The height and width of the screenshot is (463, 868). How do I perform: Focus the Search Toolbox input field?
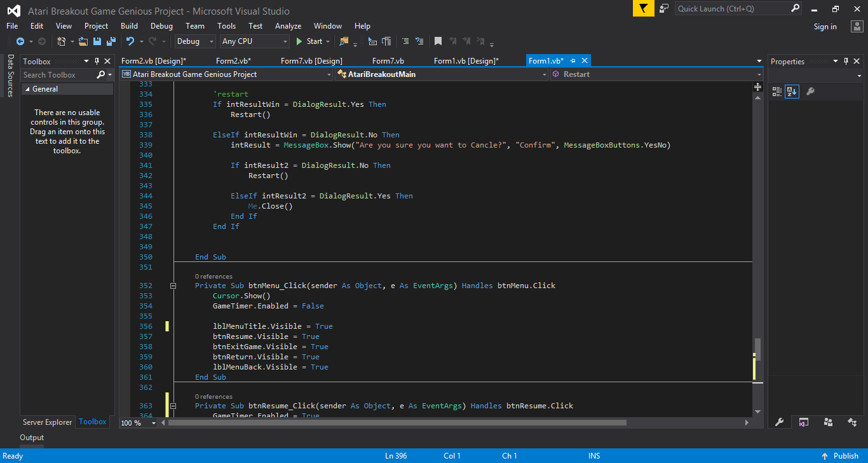(x=58, y=75)
